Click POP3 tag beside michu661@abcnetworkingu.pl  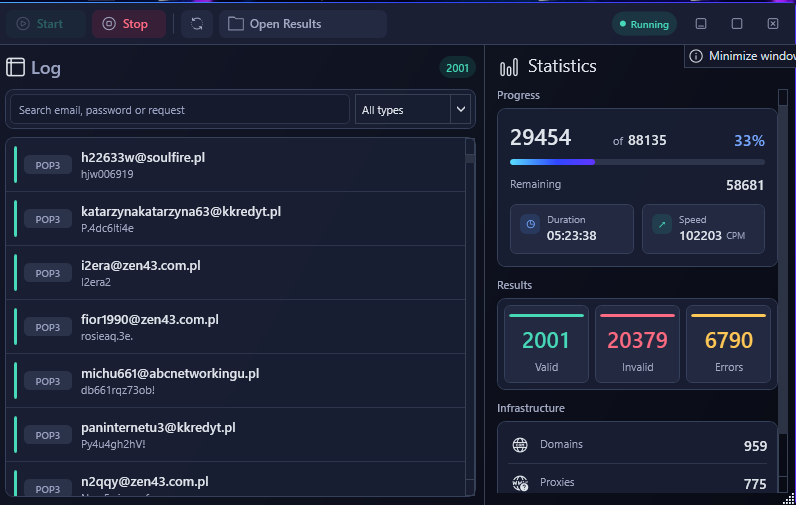point(48,382)
